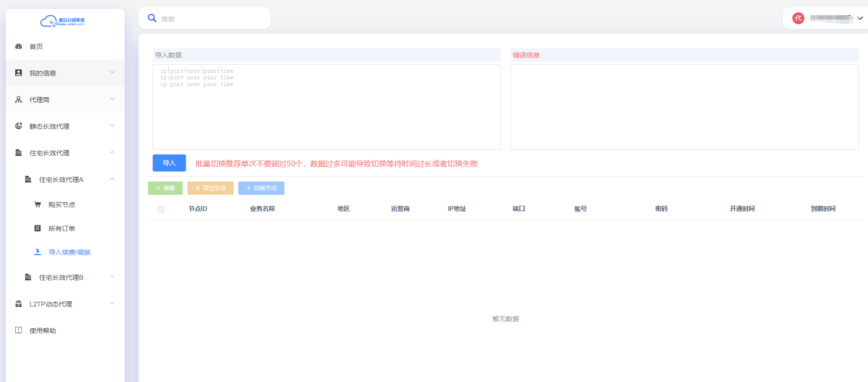The height and width of the screenshot is (382, 868).
Task: Expand the 住宅长效代理B chevron
Action: 112,277
